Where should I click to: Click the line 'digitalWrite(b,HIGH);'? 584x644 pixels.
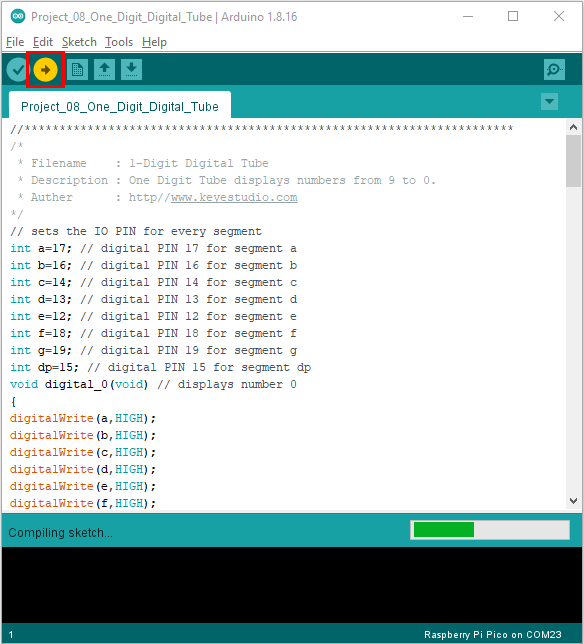click(x=83, y=435)
